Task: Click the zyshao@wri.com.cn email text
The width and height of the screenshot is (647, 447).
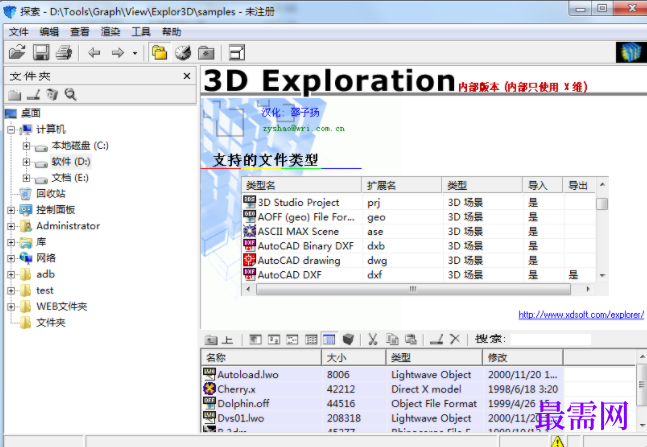Action: (x=304, y=128)
